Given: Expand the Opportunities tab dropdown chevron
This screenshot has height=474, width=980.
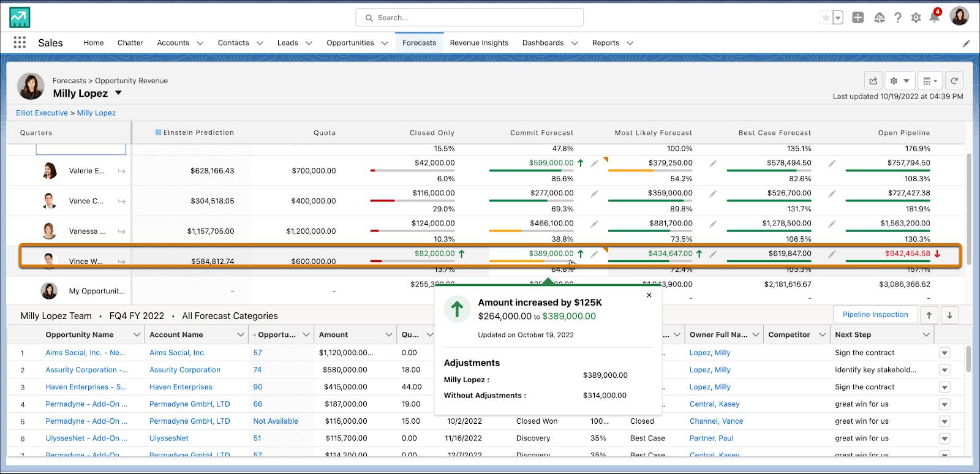Looking at the screenshot, I should coord(385,43).
